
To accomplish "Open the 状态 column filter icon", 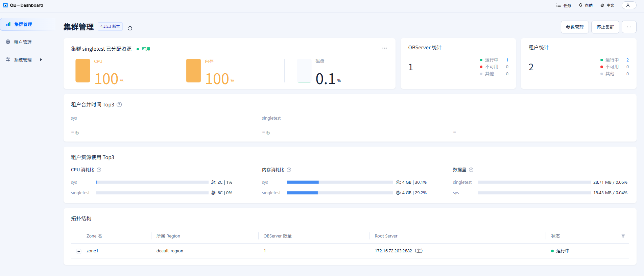I will pyautogui.click(x=623, y=236).
